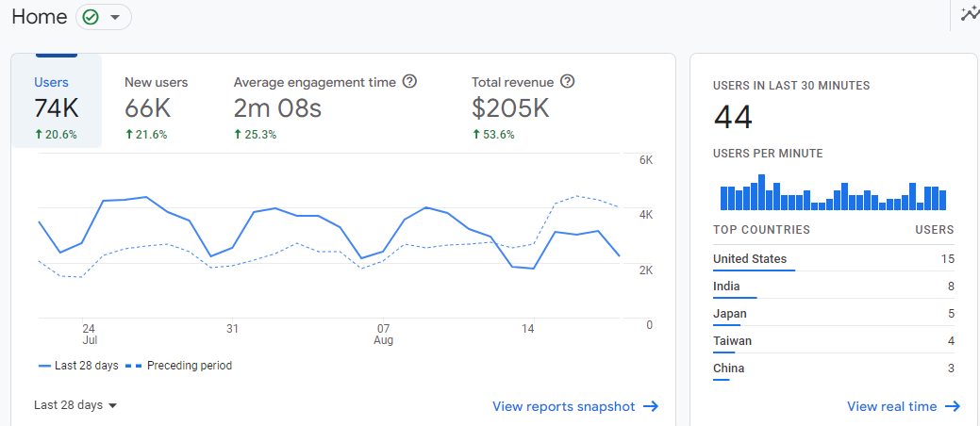Click the Taiwan country row

point(834,343)
